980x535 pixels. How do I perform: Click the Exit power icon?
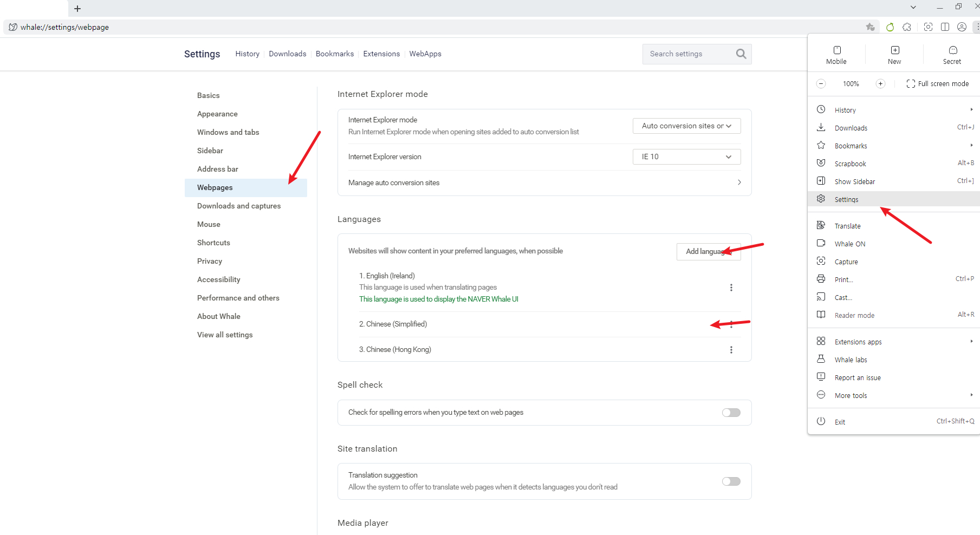(x=821, y=421)
